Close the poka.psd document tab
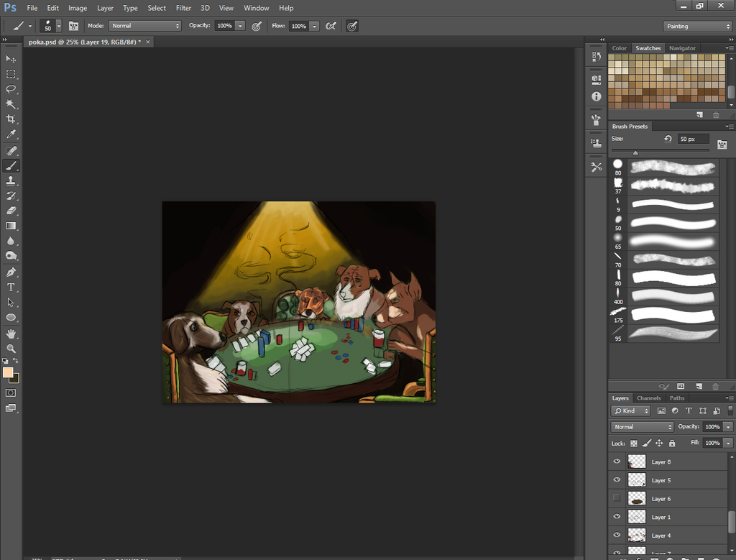This screenshot has width=736, height=560. (x=148, y=42)
